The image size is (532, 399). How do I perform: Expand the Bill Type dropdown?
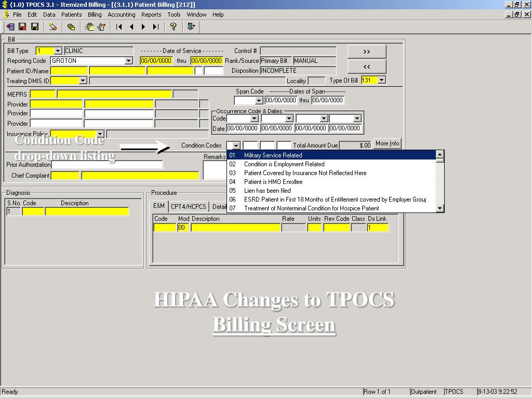(58, 51)
